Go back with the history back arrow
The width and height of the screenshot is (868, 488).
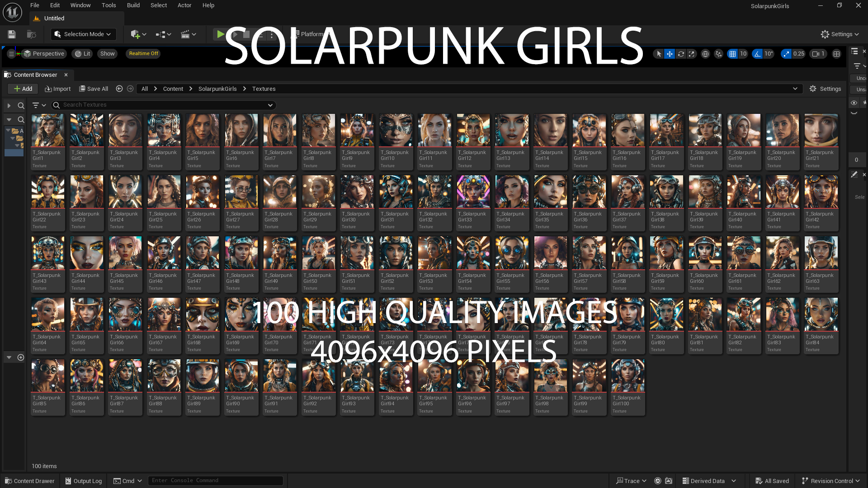[x=119, y=89]
